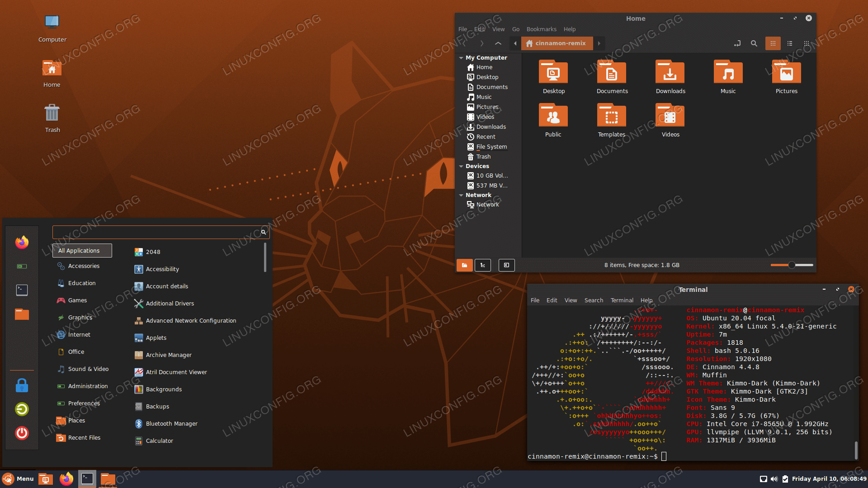Switch to icon view in file manager

click(x=773, y=43)
